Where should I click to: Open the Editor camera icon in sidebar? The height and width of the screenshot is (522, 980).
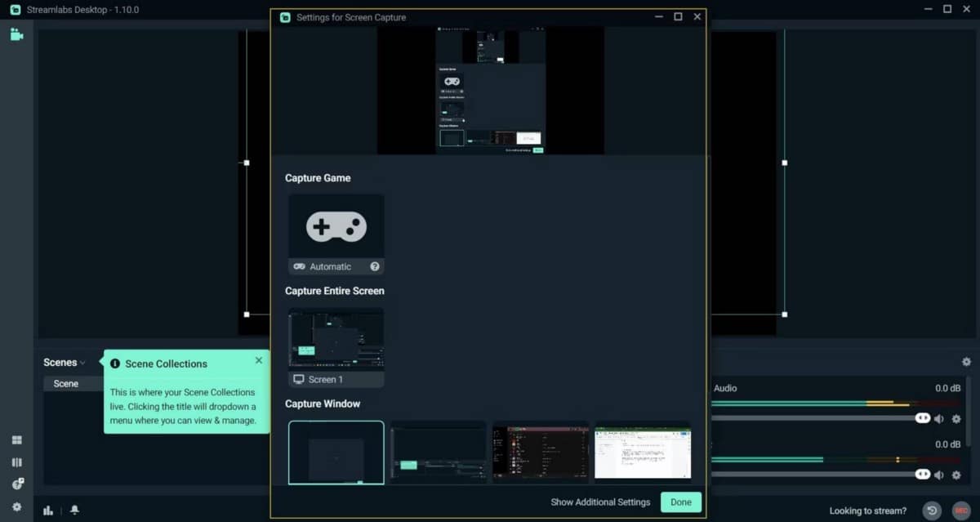pyautogui.click(x=16, y=34)
